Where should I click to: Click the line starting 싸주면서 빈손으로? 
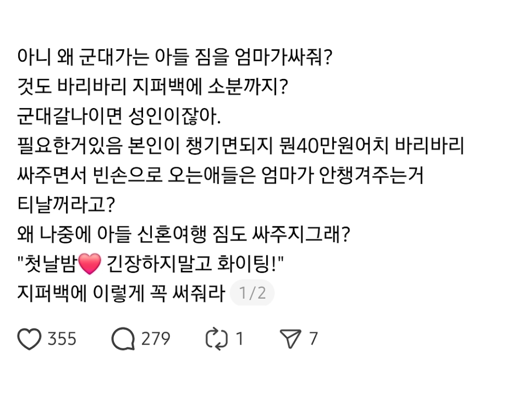click(x=220, y=175)
